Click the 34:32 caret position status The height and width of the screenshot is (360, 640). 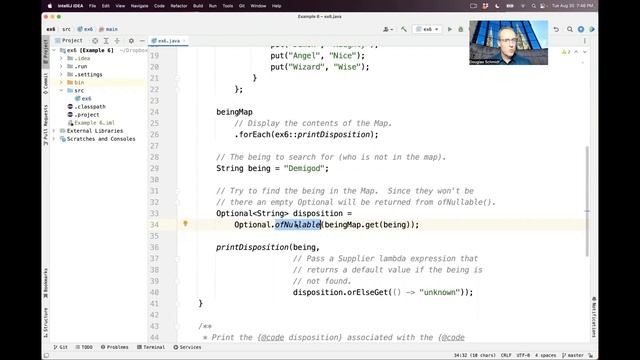click(x=475, y=355)
